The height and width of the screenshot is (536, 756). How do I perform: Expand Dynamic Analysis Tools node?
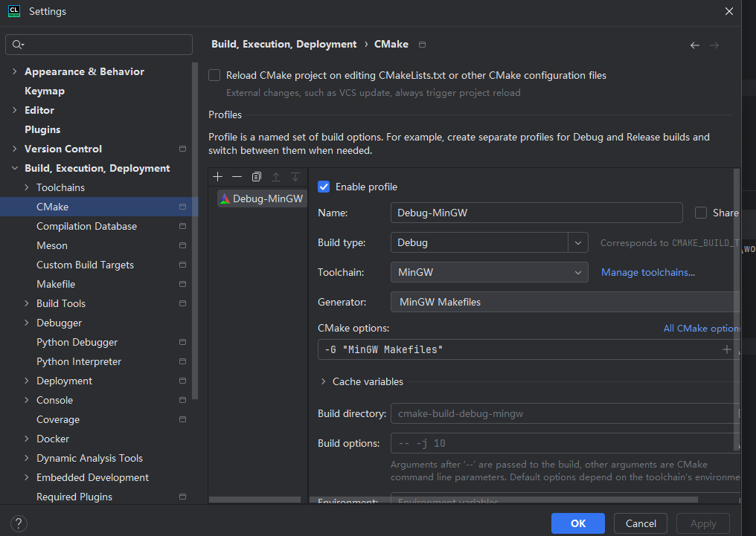click(x=27, y=458)
